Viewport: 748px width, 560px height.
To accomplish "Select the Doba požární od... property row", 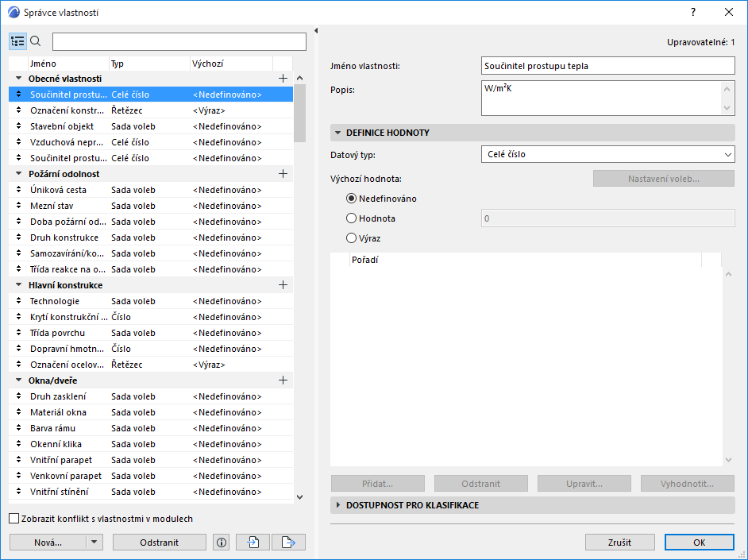I will 151,222.
